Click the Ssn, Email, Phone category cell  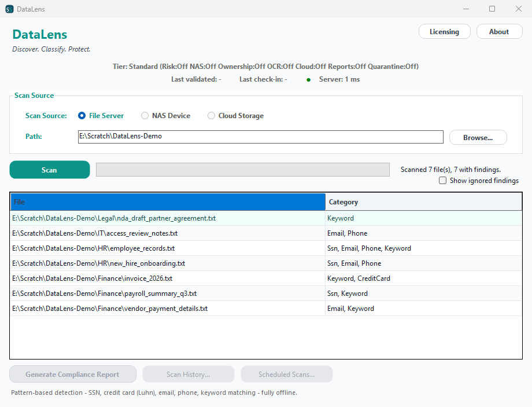point(423,263)
